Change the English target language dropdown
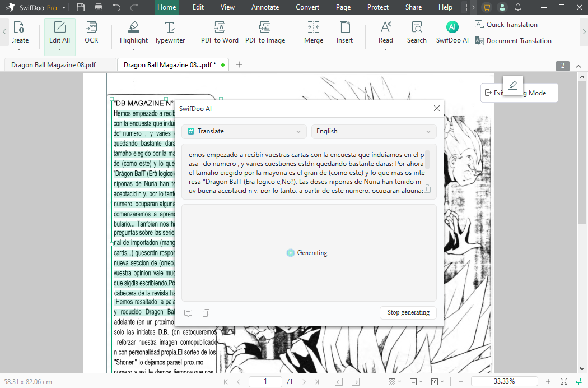The image size is (588, 388). (374, 131)
